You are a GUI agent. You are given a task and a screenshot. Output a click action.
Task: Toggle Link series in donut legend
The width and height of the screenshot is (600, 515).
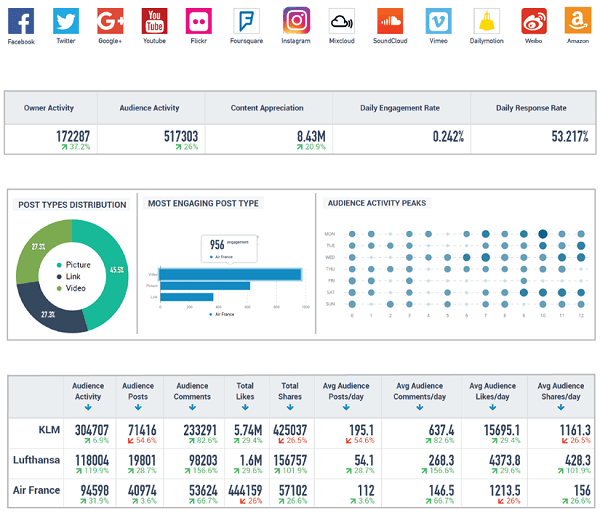click(x=68, y=277)
